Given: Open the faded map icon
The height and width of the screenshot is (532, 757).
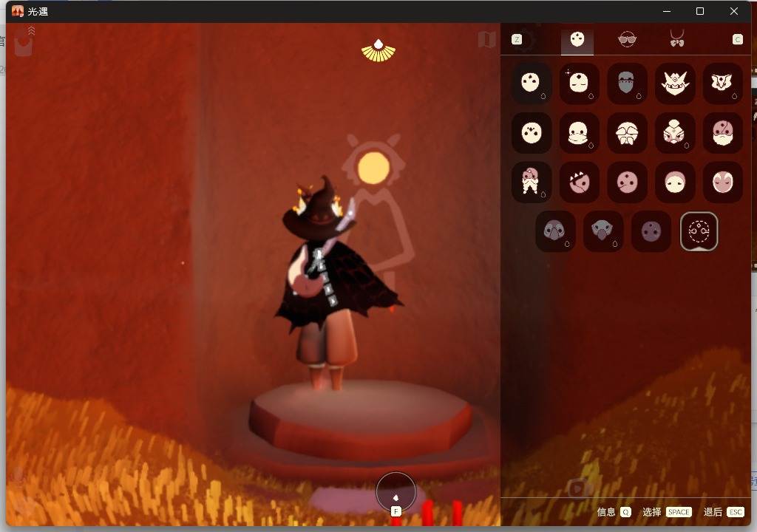Looking at the screenshot, I should (x=486, y=40).
